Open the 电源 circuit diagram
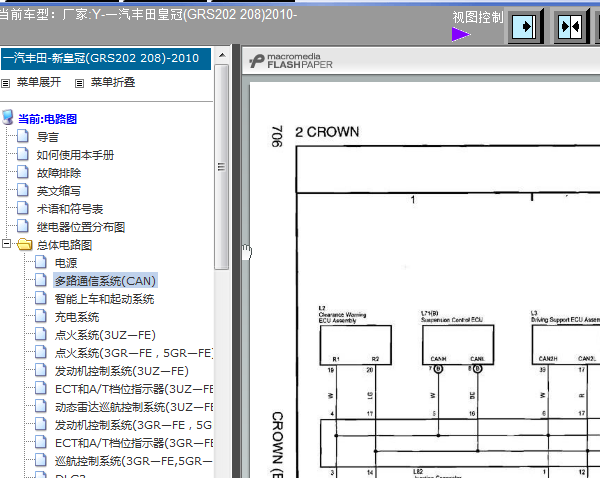 [66, 263]
